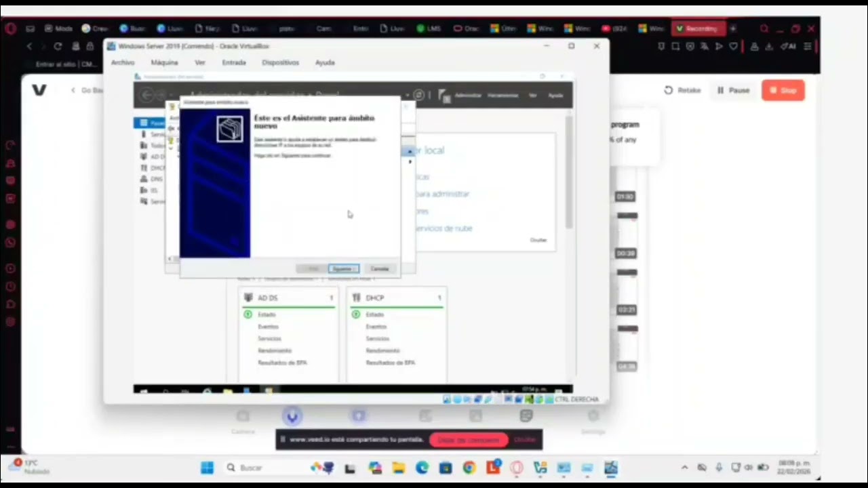Click the Recording browser tab
Image resolution: width=868 pixels, height=488 pixels.
pyautogui.click(x=698, y=28)
